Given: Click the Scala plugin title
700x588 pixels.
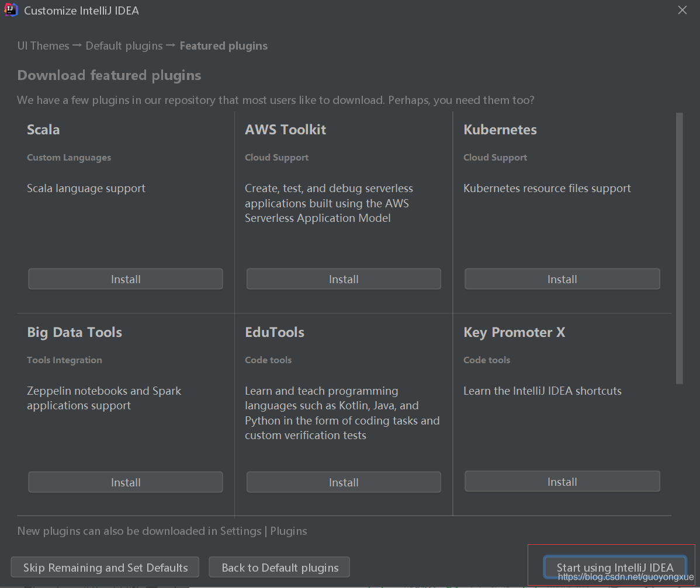Looking at the screenshot, I should point(43,130).
